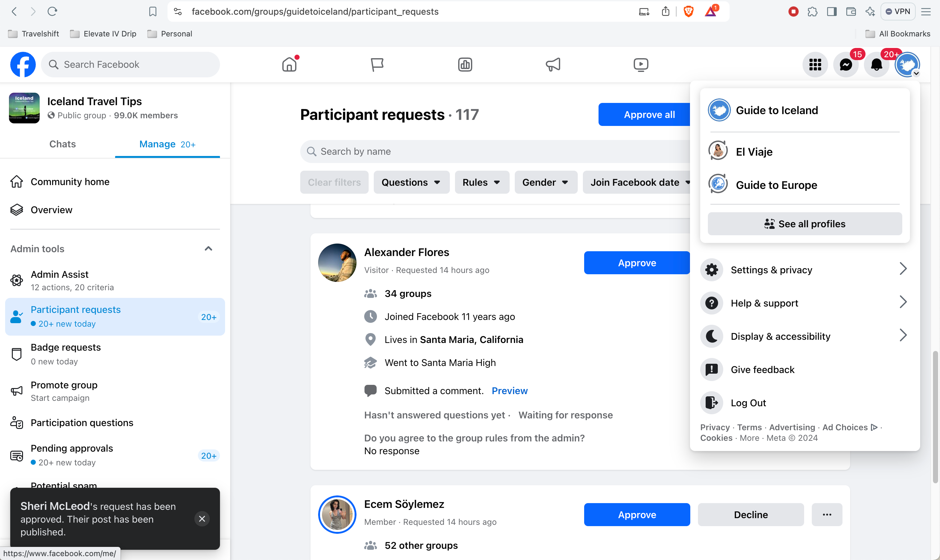
Task: Expand Settings & privacy submenu
Action: coord(805,270)
